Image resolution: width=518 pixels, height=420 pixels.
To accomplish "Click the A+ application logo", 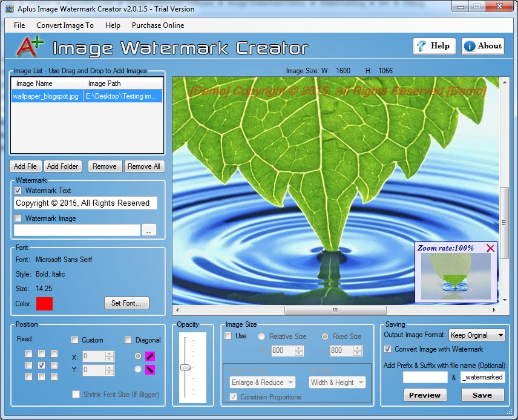I will 30,46.
